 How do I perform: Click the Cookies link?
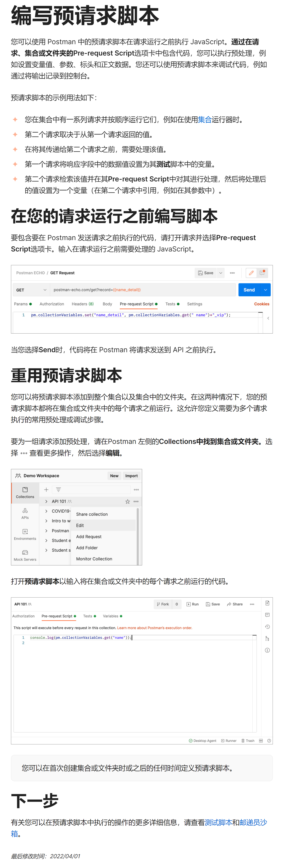click(262, 304)
